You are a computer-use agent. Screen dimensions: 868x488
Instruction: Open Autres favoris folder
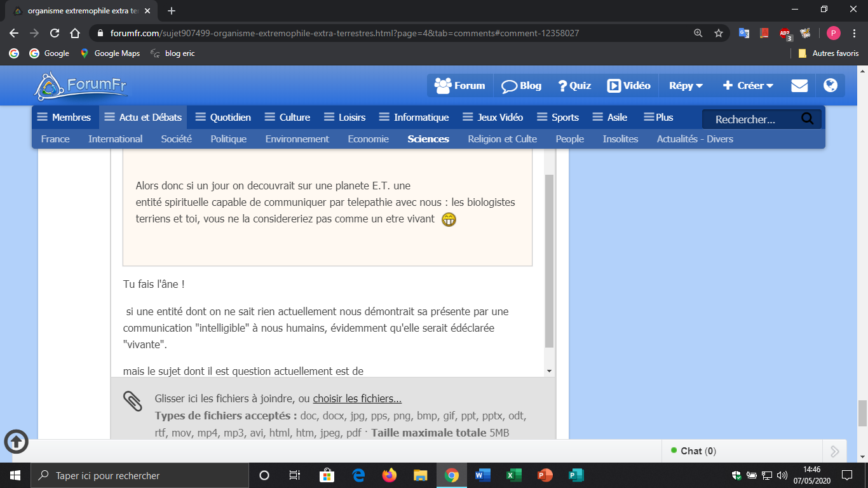[829, 53]
